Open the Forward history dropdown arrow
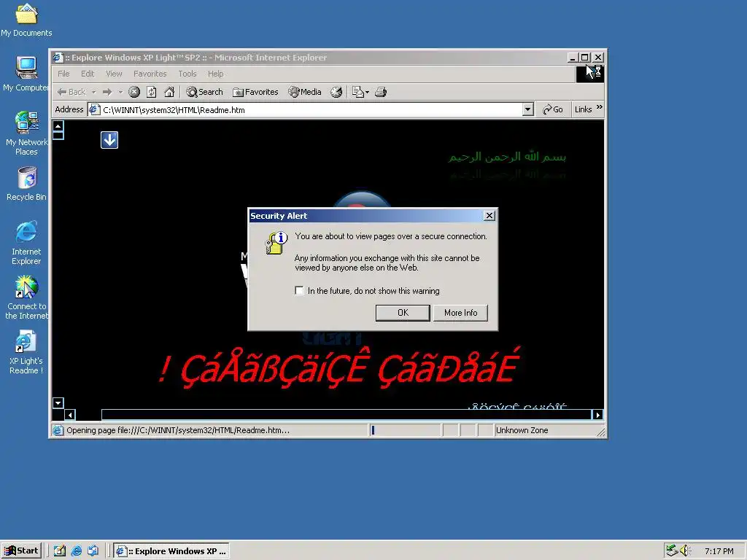The width and height of the screenshot is (747, 560). point(120,92)
